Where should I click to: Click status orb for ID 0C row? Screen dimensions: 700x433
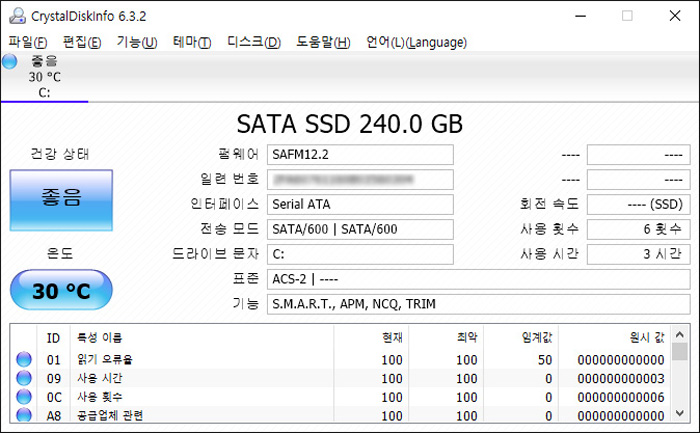23,397
